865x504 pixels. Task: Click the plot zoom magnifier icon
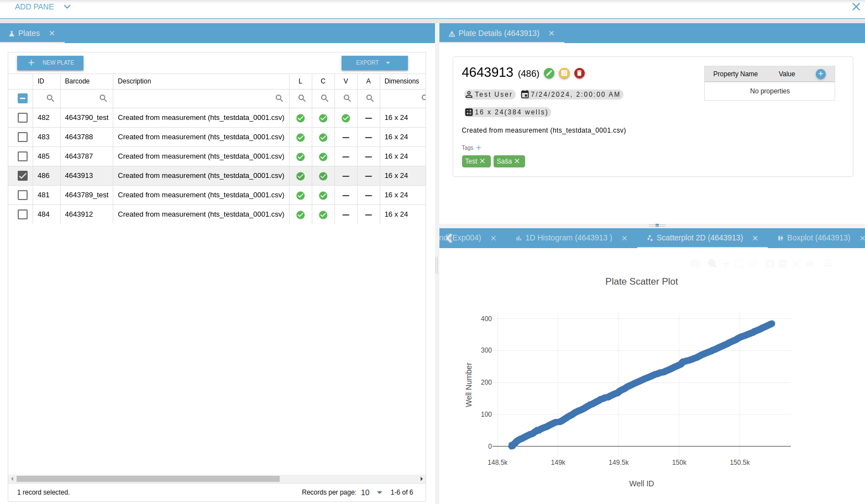coord(712,264)
